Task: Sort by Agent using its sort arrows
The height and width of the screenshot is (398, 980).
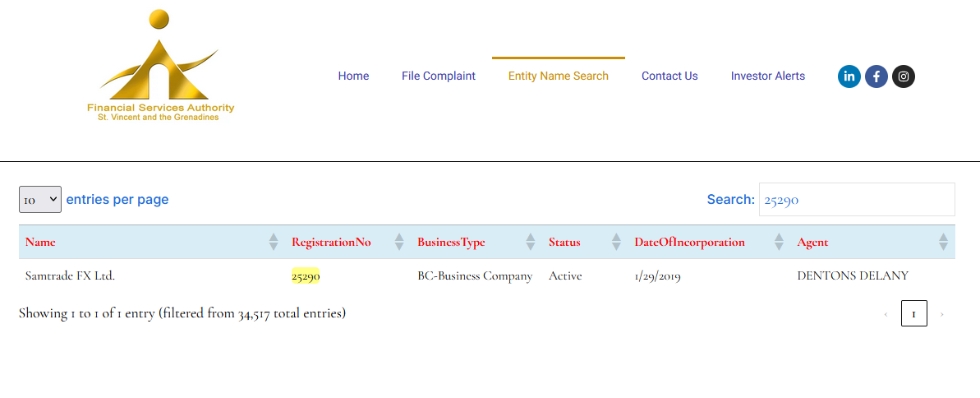Action: click(x=943, y=242)
